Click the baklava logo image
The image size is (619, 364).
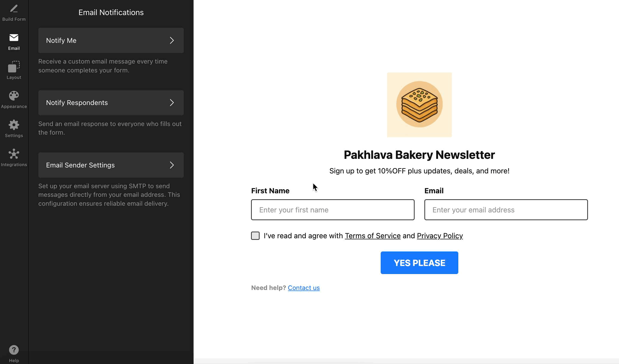pyautogui.click(x=419, y=105)
